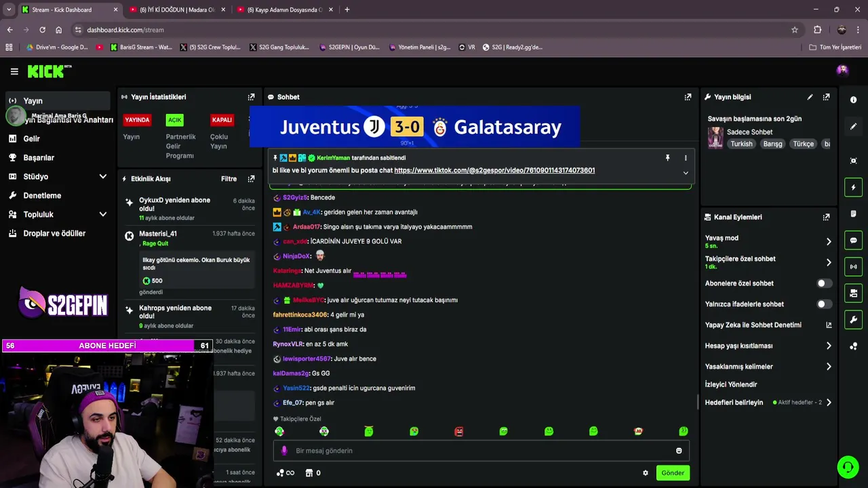The height and width of the screenshot is (488, 868).
Task: Pop out the Sohbet chat panel
Action: [688, 97]
